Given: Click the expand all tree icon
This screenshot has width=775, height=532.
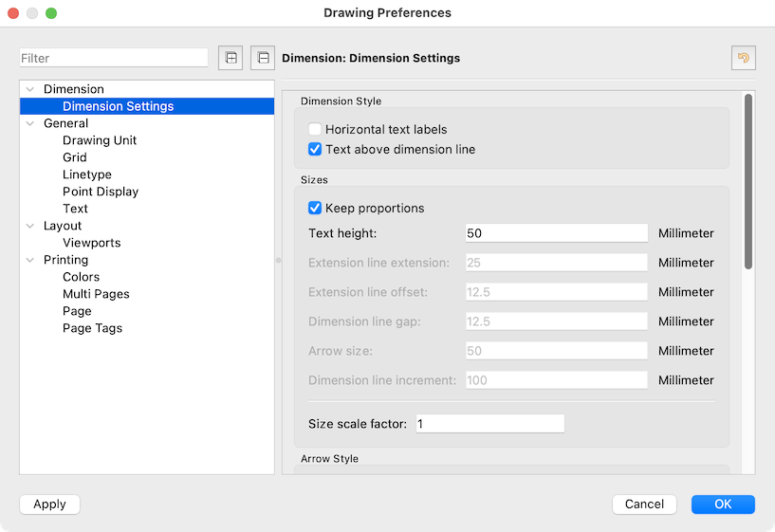Looking at the screenshot, I should click(230, 58).
